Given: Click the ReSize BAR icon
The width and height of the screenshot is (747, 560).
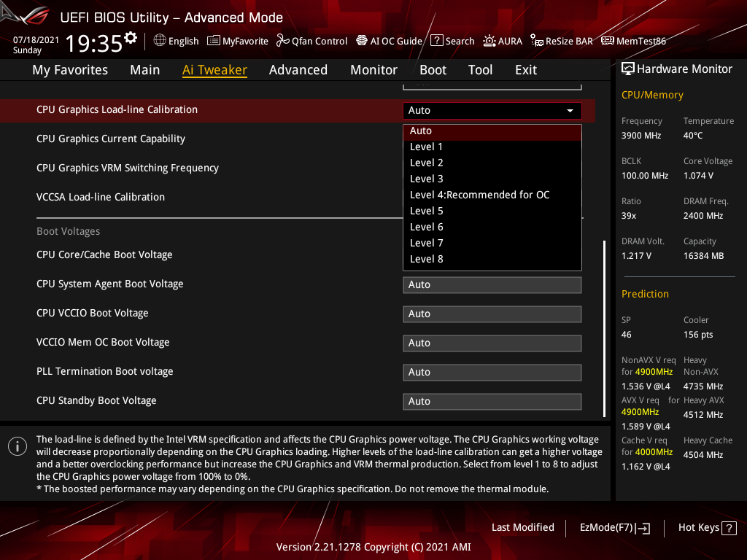Looking at the screenshot, I should tap(536, 41).
